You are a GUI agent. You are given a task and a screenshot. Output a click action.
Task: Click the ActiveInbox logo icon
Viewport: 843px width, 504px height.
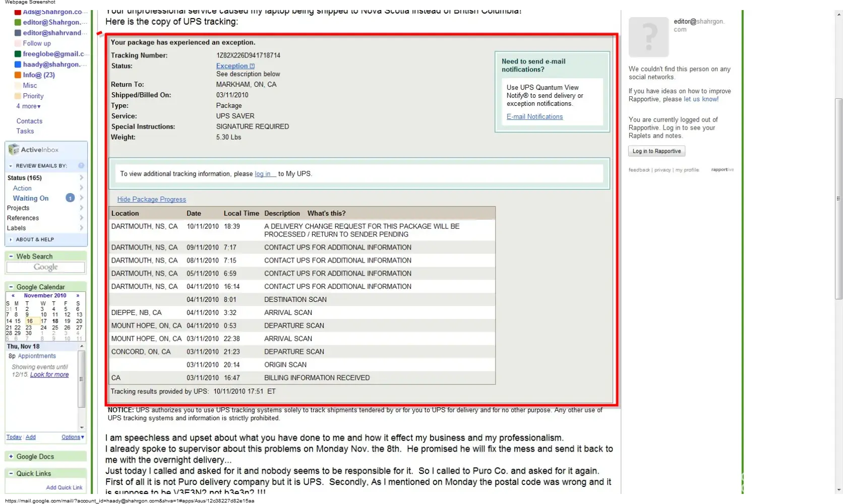point(14,150)
